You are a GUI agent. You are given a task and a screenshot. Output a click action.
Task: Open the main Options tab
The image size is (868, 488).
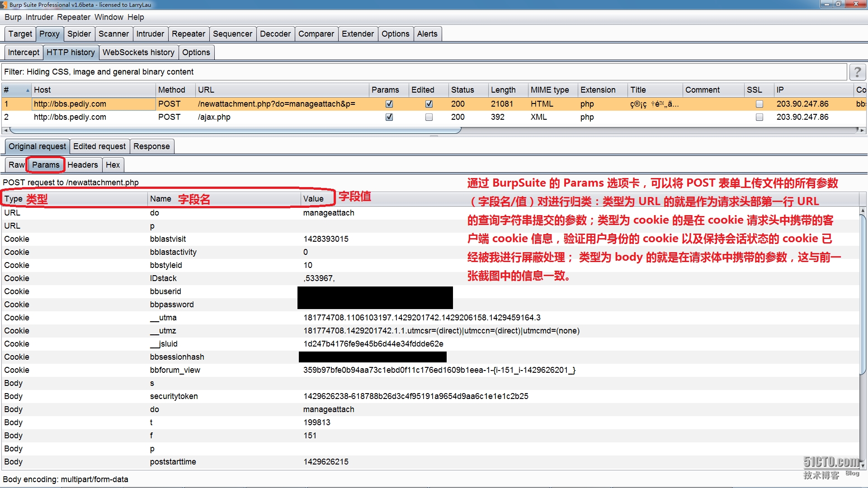(395, 34)
